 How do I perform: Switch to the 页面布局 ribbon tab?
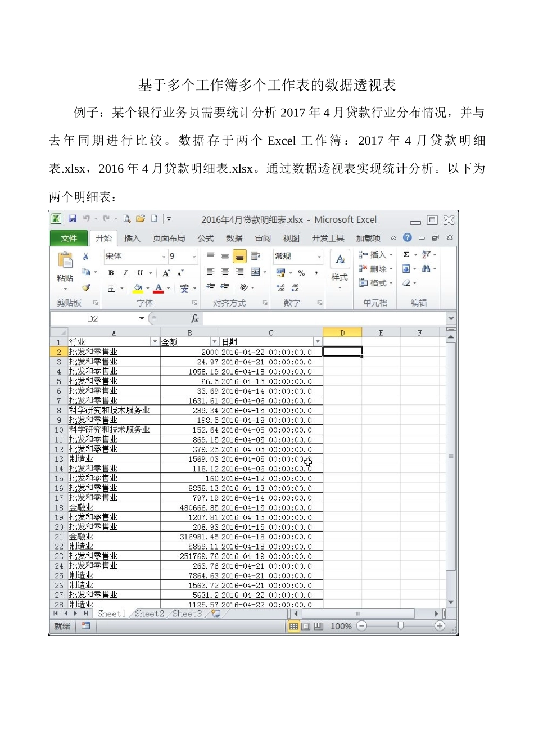pyautogui.click(x=169, y=238)
